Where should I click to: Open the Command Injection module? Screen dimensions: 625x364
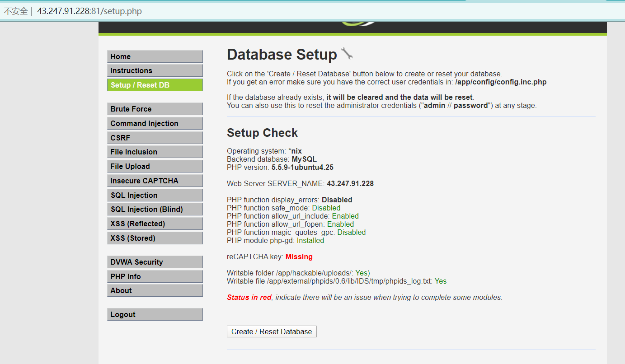[155, 123]
